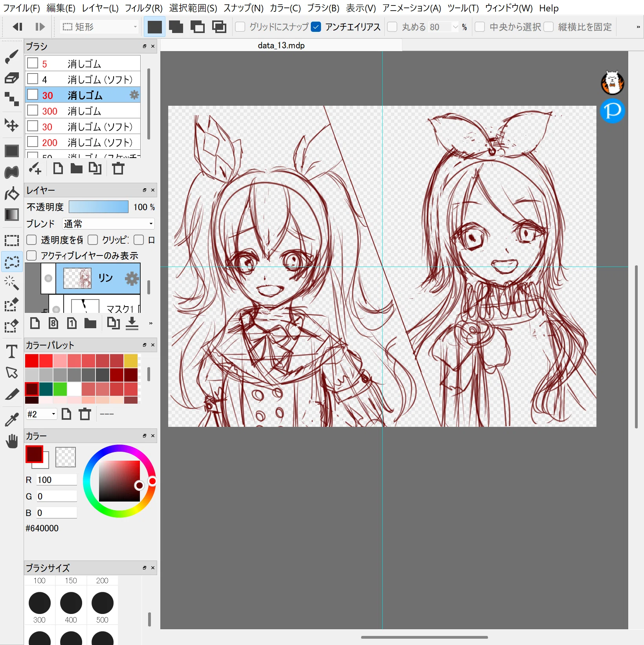Viewport: 644px width, 645px height.
Task: Select the Move tool
Action: 11,125
